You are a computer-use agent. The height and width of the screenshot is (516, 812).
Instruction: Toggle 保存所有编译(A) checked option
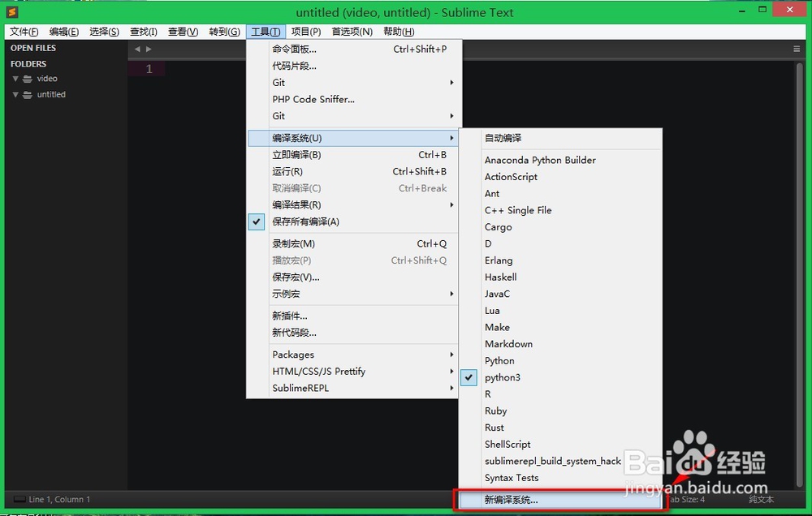[x=353, y=221]
